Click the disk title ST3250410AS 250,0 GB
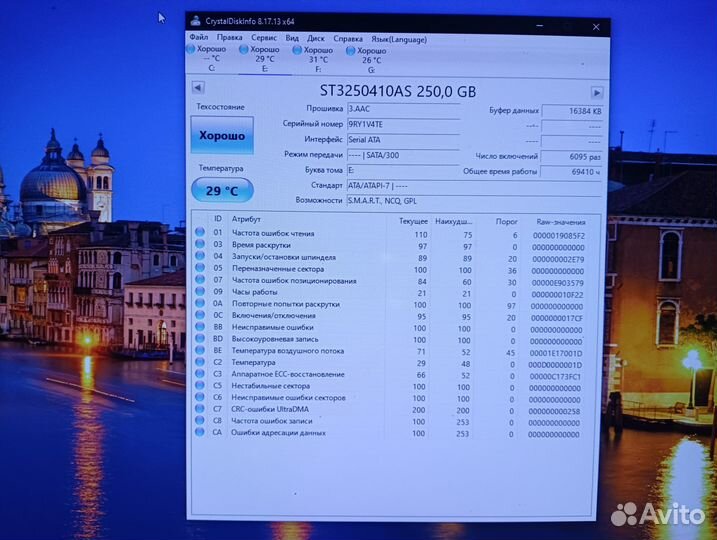The width and height of the screenshot is (717, 540). click(x=397, y=91)
